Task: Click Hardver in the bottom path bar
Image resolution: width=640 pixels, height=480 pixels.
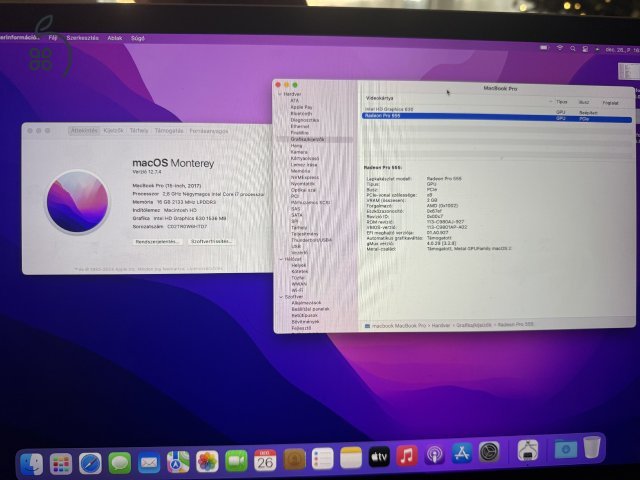Action: [x=441, y=325]
